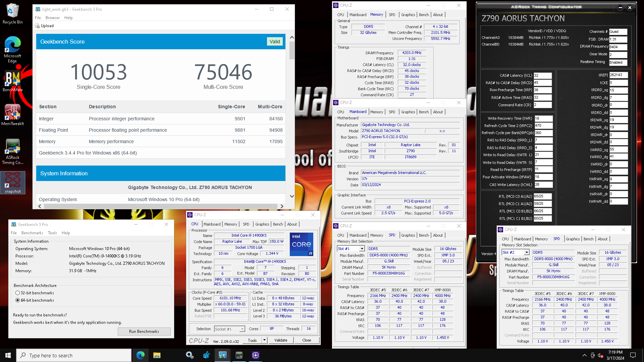Click the Close button in CPU-Z
644x362 pixels.
[x=307, y=340]
